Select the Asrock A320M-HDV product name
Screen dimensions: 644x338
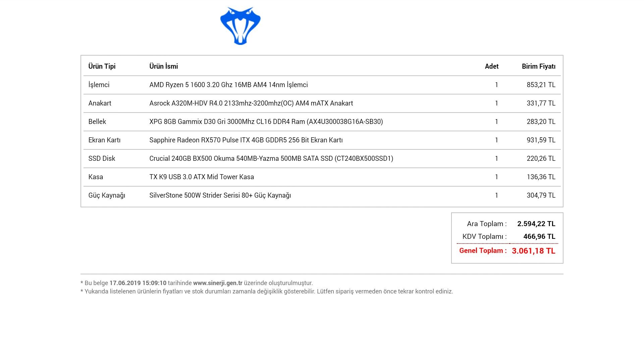[251, 103]
